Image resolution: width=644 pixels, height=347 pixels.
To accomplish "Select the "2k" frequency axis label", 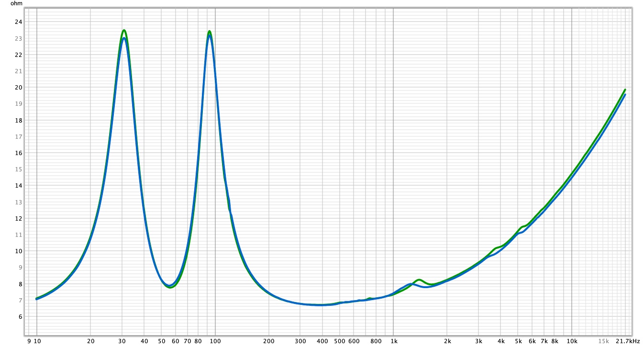I will coord(447,341).
